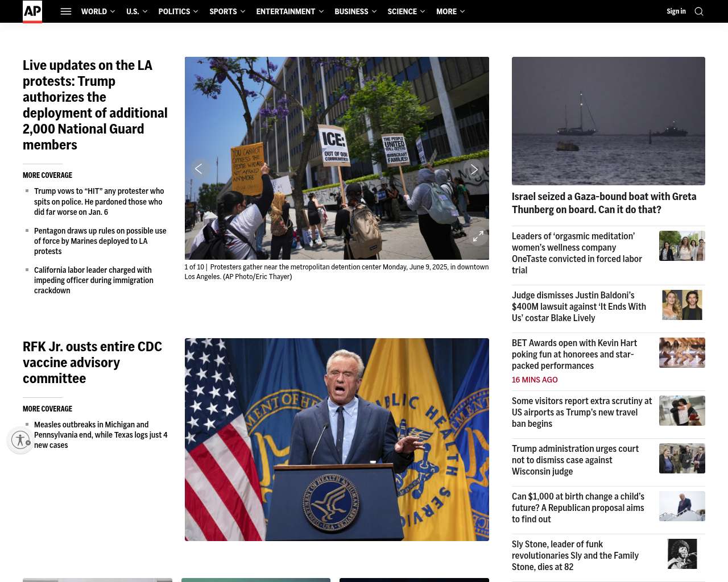Expand the Science menu chevron
The height and width of the screenshot is (582, 728).
(423, 11)
